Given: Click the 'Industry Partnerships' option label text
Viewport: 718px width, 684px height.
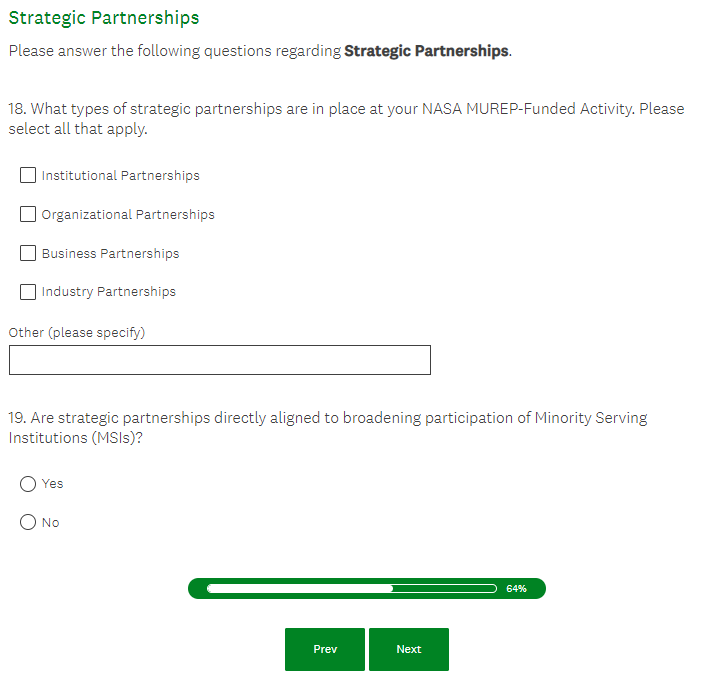Looking at the screenshot, I should [x=108, y=292].
